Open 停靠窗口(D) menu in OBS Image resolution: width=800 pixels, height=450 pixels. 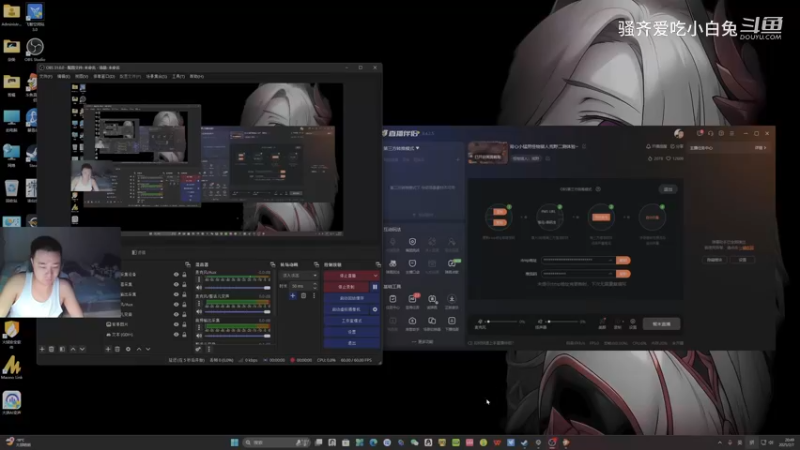(x=104, y=77)
